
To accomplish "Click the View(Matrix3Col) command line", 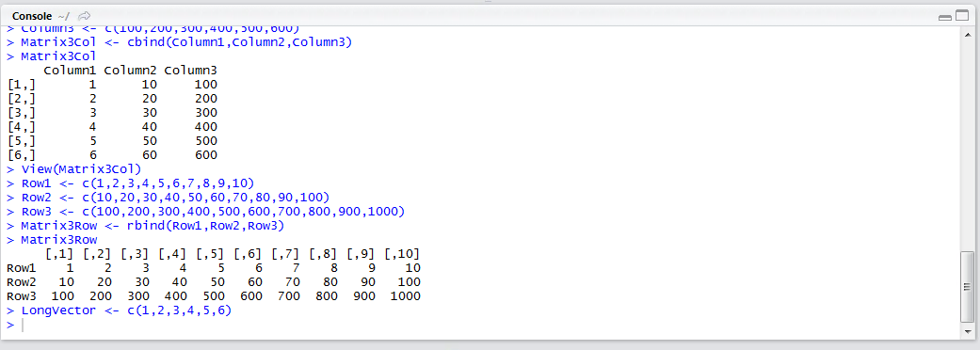I will pos(74,169).
